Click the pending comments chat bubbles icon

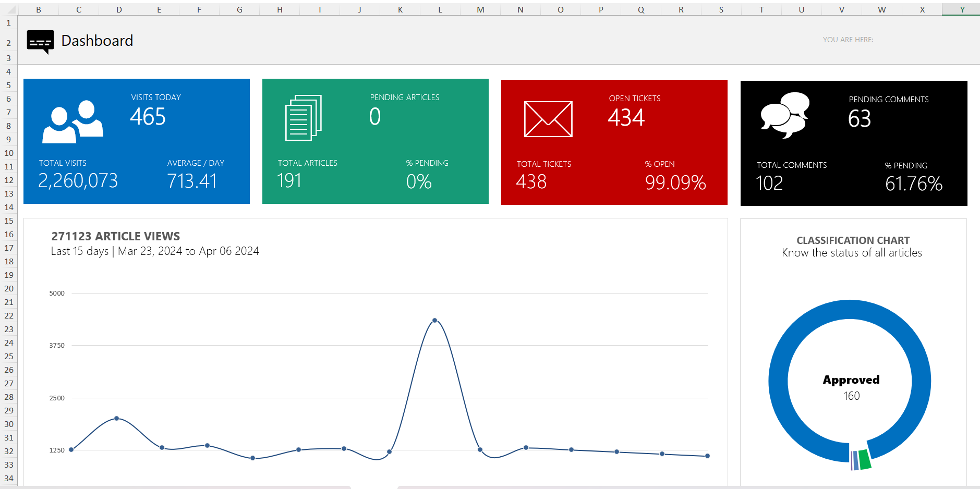[x=785, y=115]
